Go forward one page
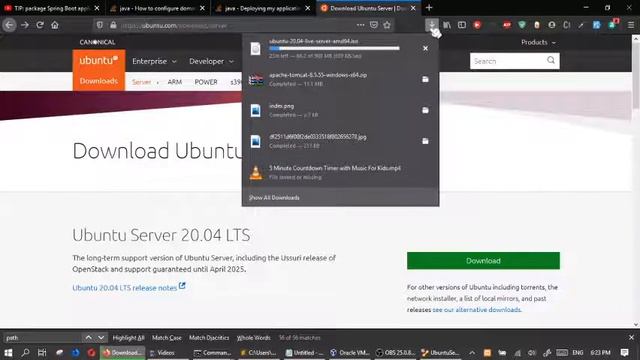This screenshot has height=360, width=640. point(24,25)
